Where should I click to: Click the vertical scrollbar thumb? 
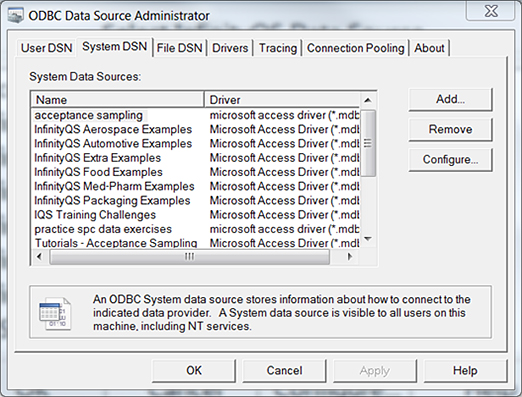pyautogui.click(x=368, y=143)
